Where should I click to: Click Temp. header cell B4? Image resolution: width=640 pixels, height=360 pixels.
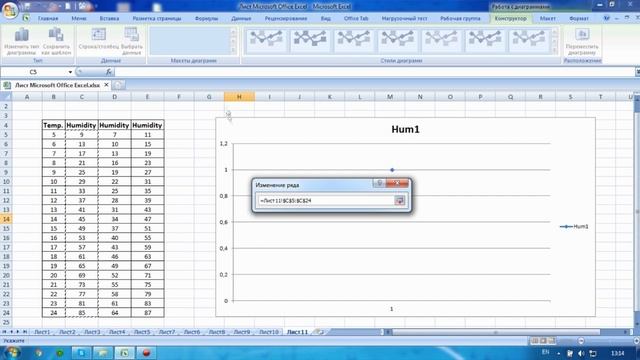tap(53, 125)
